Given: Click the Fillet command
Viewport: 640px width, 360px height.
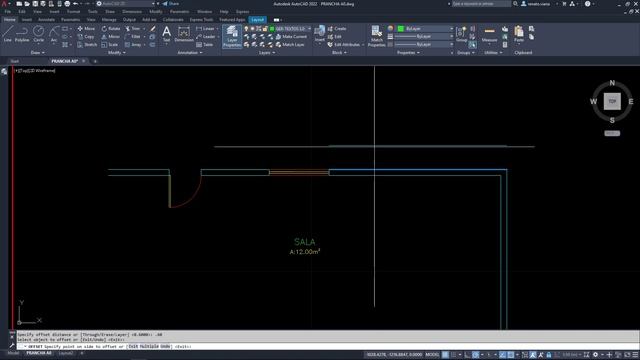Looking at the screenshot, I should click(133, 37).
